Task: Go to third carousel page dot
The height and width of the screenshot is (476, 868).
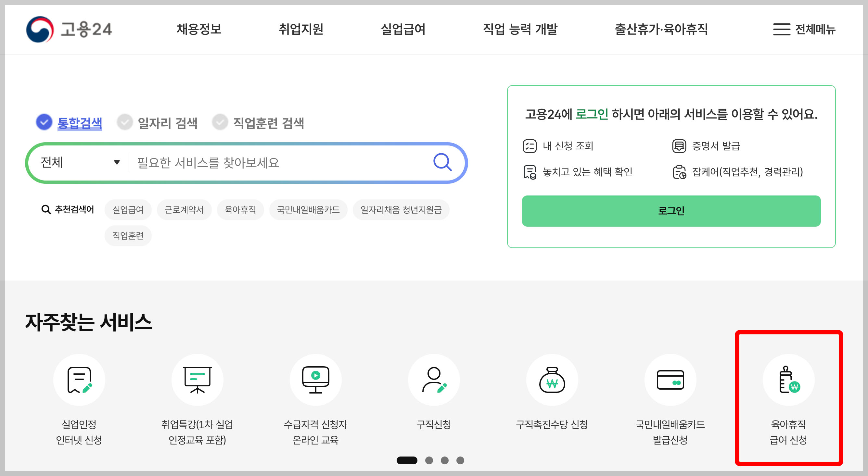Action: coord(444,460)
